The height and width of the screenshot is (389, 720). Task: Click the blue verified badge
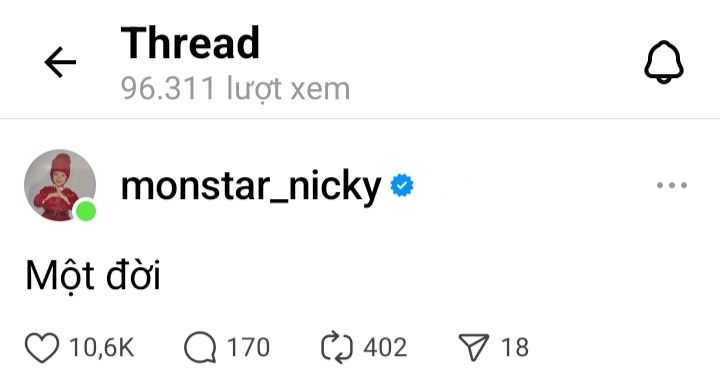click(402, 185)
